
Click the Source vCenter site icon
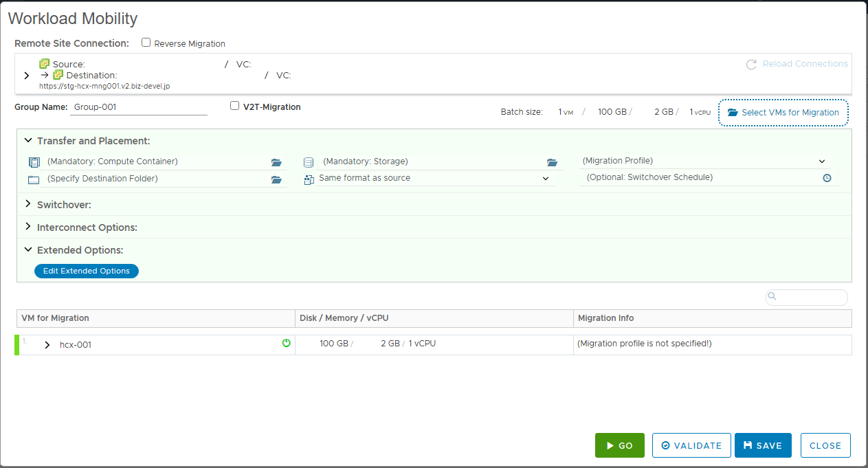click(x=45, y=64)
